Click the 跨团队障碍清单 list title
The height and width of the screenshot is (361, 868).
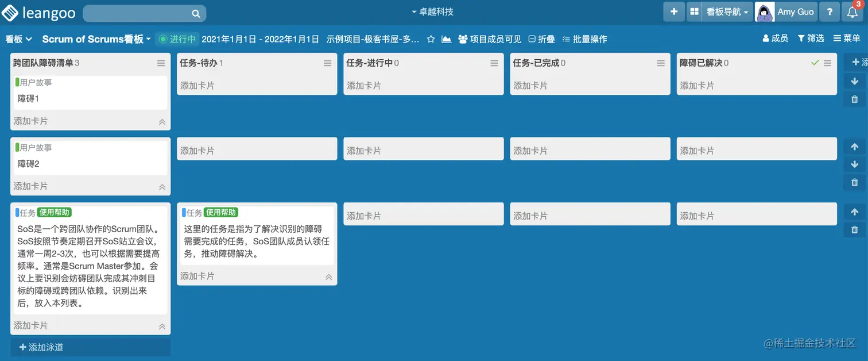(43, 63)
